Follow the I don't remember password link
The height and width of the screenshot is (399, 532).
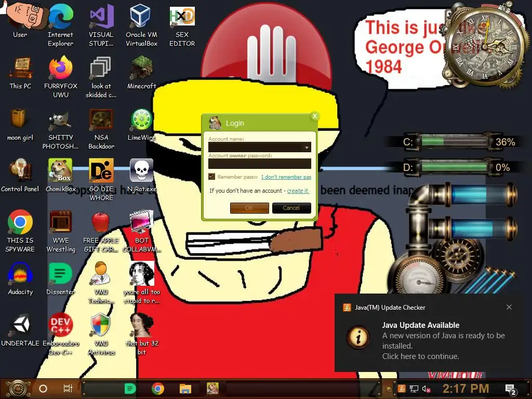(286, 177)
